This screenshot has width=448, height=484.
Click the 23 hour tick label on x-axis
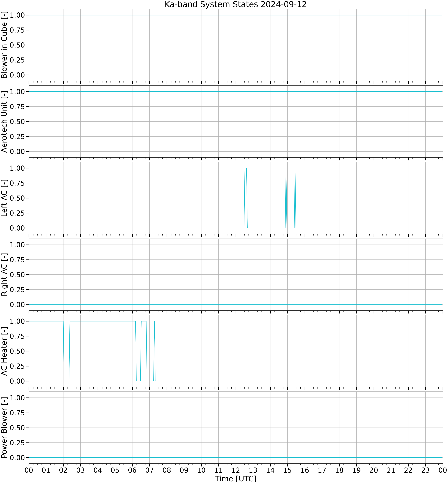click(425, 470)
